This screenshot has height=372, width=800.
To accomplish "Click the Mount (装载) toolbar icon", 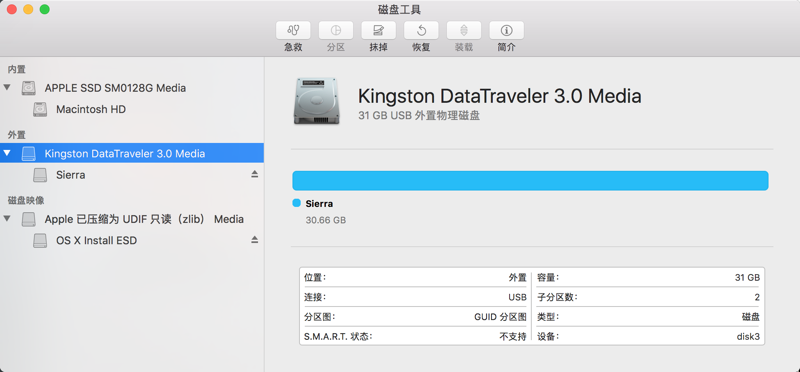I will [x=464, y=30].
